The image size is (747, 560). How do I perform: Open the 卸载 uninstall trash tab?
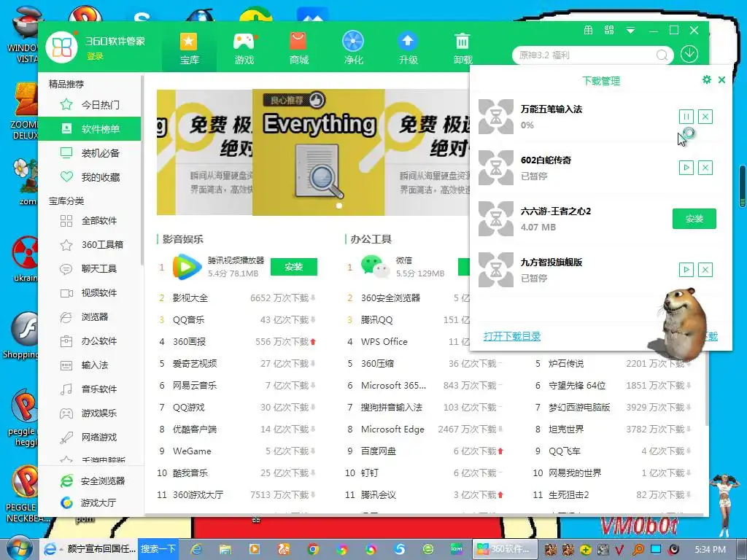click(x=462, y=48)
